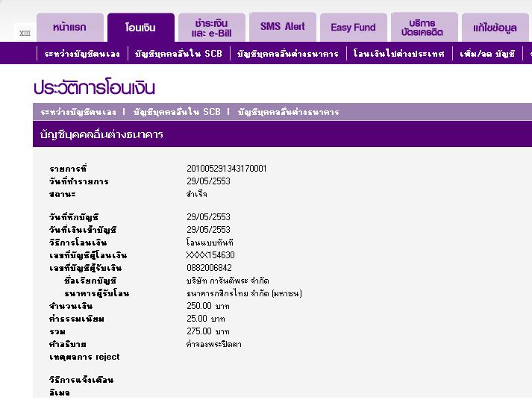Select the แก้ไขข้อมูล edit info tab
532x400 pixels.
(x=495, y=28)
